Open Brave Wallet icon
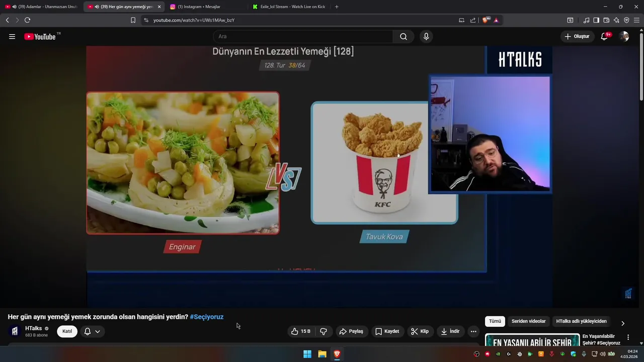The height and width of the screenshot is (362, 644). [606, 20]
